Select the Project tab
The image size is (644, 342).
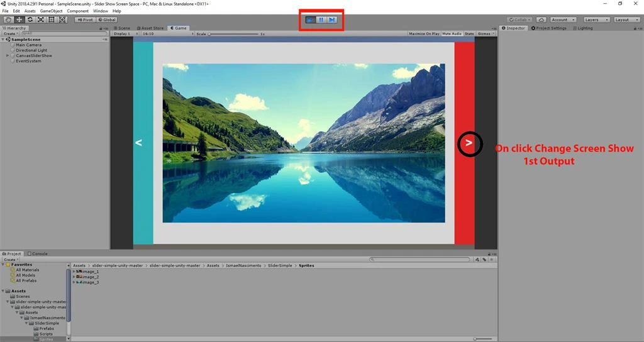pyautogui.click(x=11, y=254)
